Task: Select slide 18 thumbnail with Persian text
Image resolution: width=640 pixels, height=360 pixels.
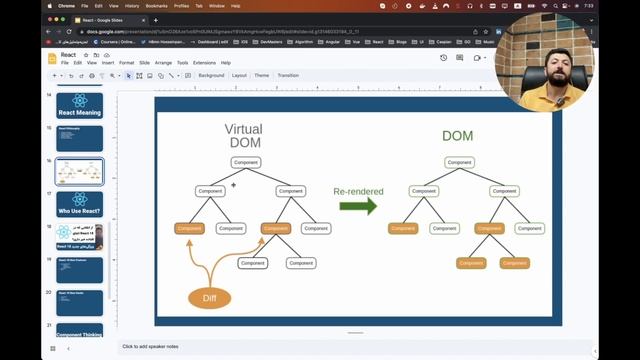Action: click(80, 237)
